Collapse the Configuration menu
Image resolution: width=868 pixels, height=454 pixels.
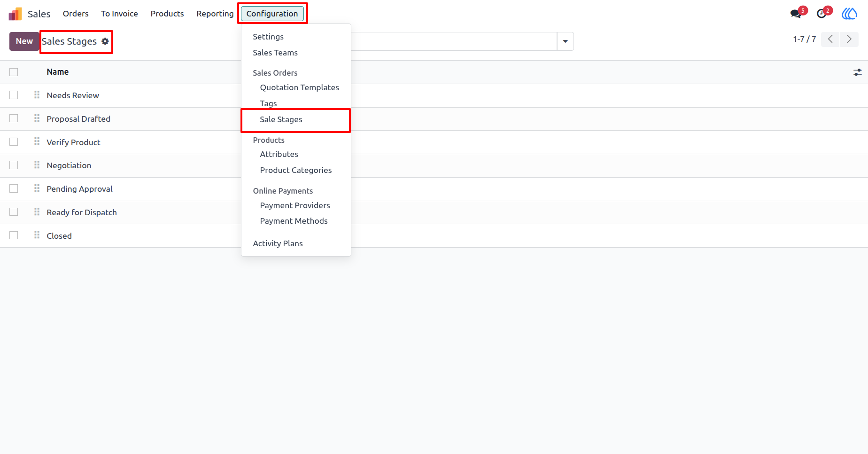[x=272, y=14]
